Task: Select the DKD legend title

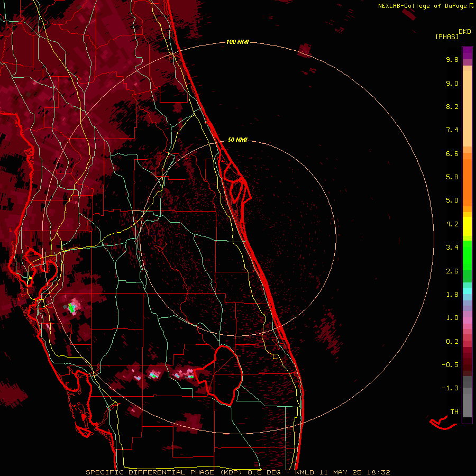Action: (x=465, y=32)
